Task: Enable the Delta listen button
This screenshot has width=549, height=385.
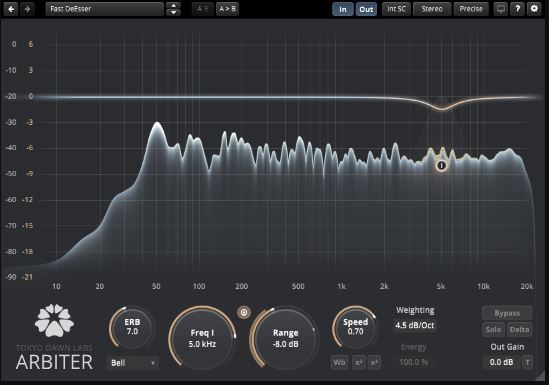Action: point(519,329)
